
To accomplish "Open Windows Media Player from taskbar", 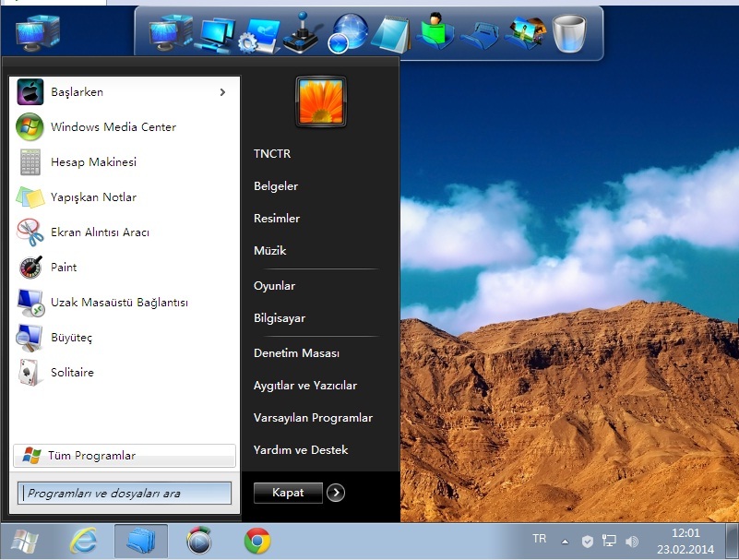I will tap(199, 541).
